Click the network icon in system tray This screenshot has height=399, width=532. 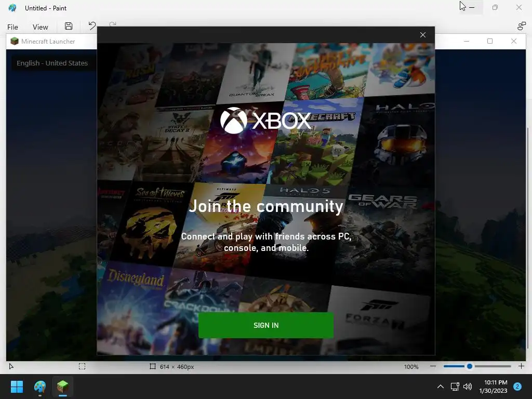click(455, 387)
